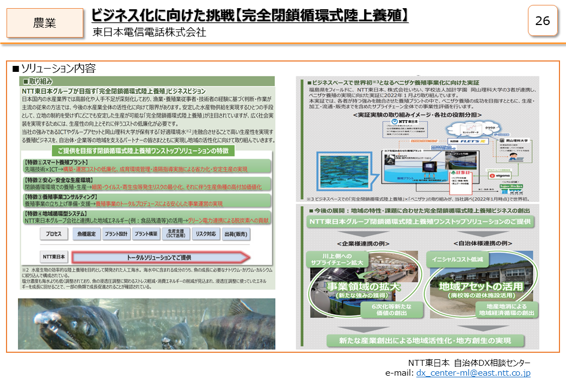
Task: Click the <自治体様連携の例> heading
Action: (x=483, y=244)
